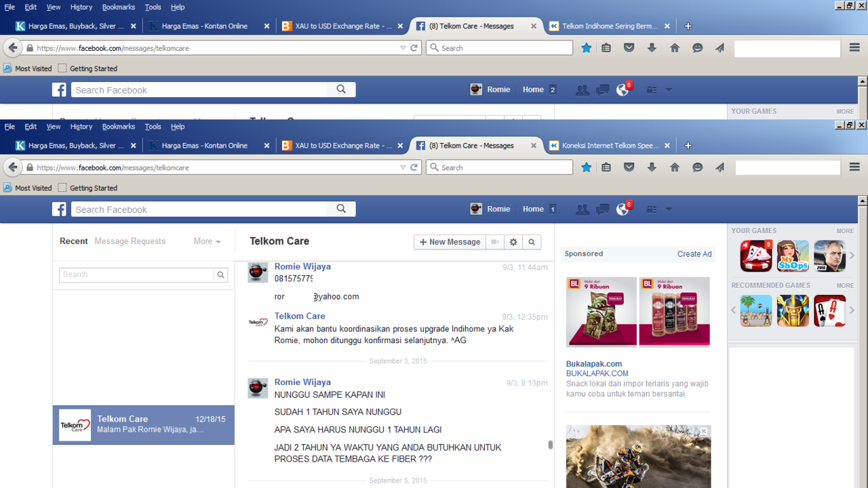
Task: Click the Home icon in the upper Firefox window
Action: click(675, 48)
